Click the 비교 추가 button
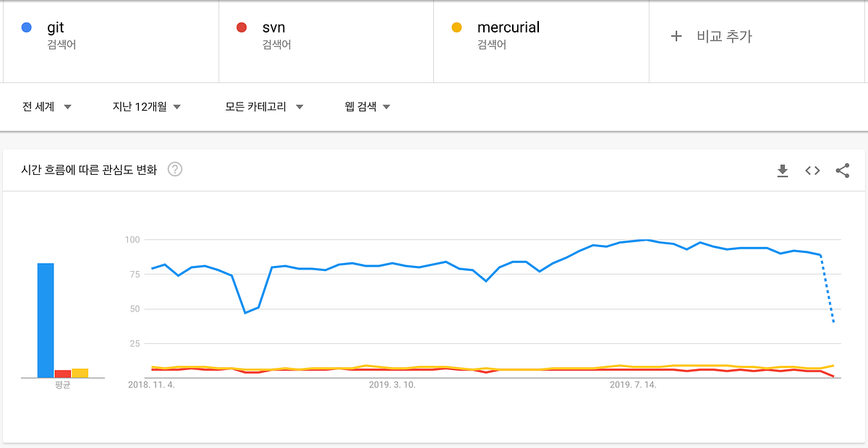Image resolution: width=868 pixels, height=448 pixels. click(x=712, y=36)
